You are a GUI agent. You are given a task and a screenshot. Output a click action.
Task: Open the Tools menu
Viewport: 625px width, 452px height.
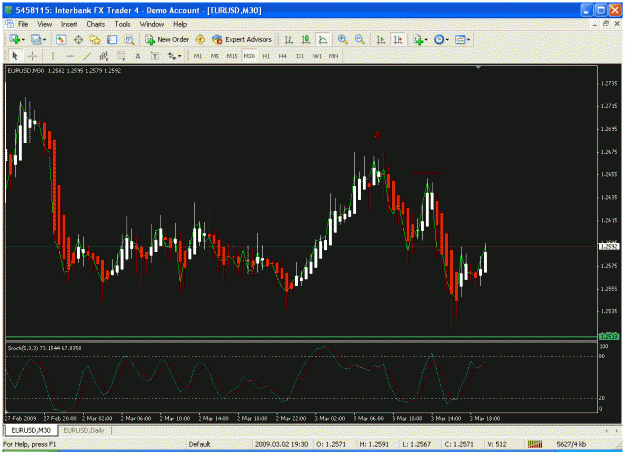tap(122, 24)
